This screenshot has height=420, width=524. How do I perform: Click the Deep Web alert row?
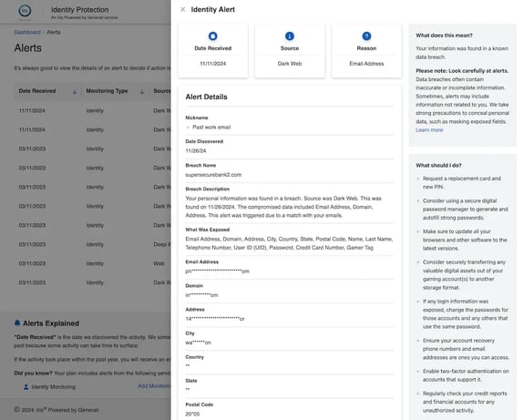93,244
